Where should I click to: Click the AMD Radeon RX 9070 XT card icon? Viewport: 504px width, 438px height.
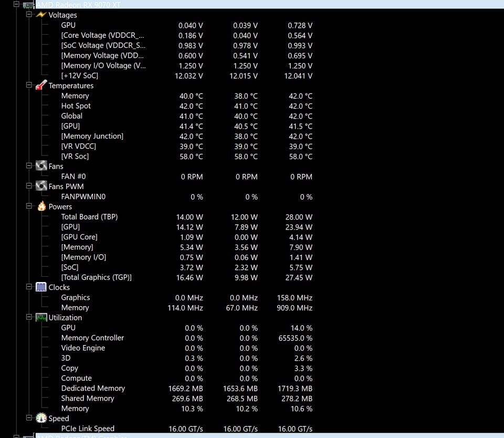pyautogui.click(x=28, y=5)
